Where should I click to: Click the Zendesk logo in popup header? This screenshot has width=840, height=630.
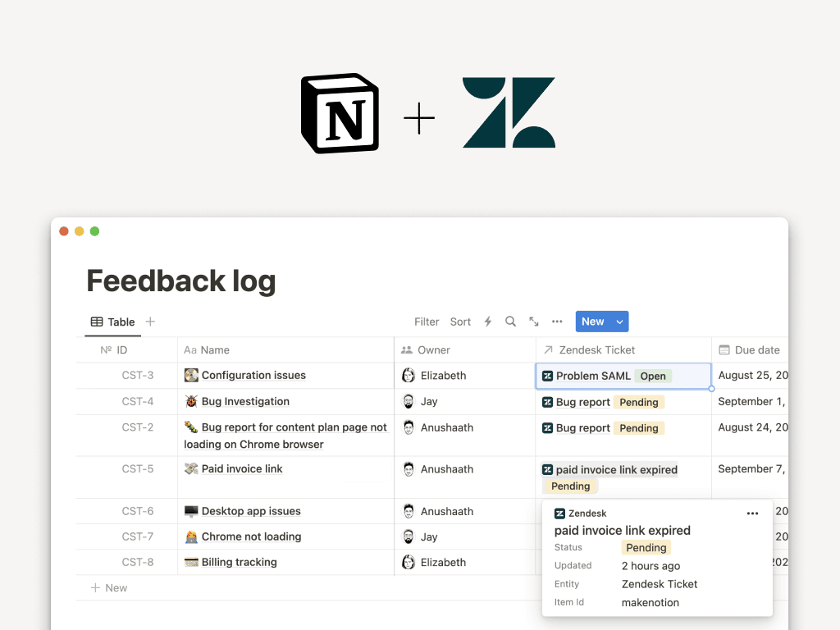tap(559, 514)
